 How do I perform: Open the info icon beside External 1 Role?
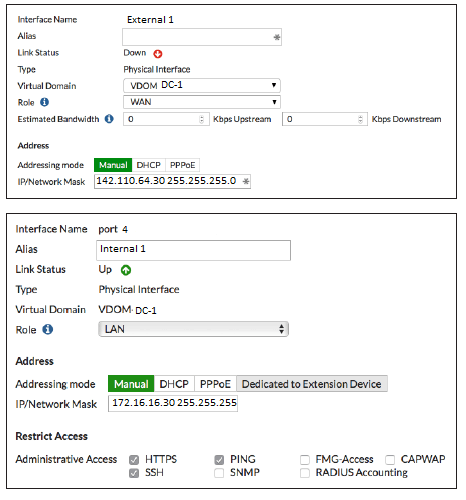tap(45, 102)
